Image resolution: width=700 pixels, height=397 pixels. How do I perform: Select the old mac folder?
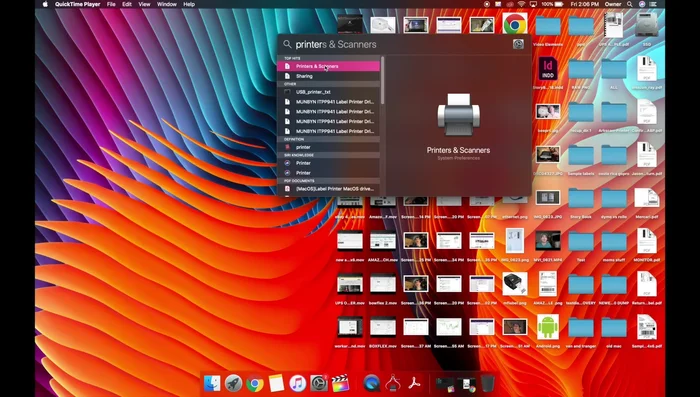pyautogui.click(x=614, y=327)
